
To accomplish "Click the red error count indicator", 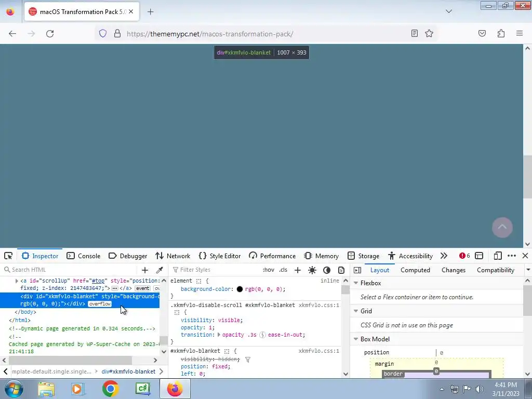I will click(464, 256).
